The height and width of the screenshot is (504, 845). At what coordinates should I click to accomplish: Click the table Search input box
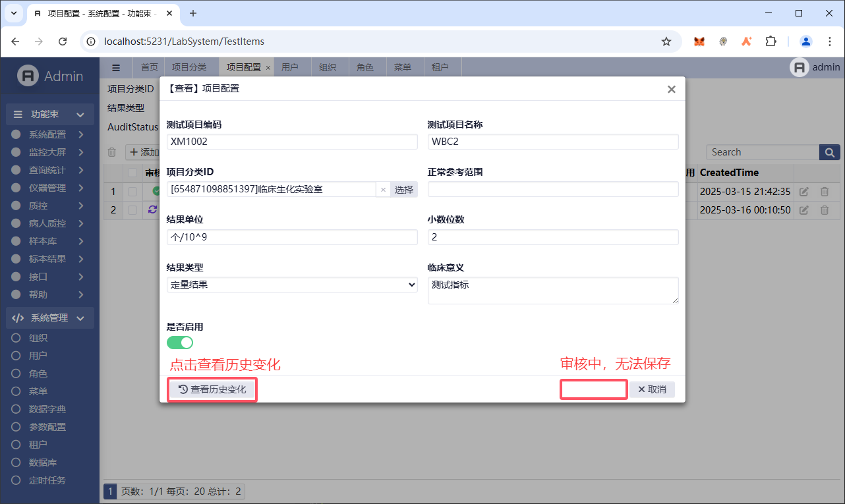coord(763,152)
